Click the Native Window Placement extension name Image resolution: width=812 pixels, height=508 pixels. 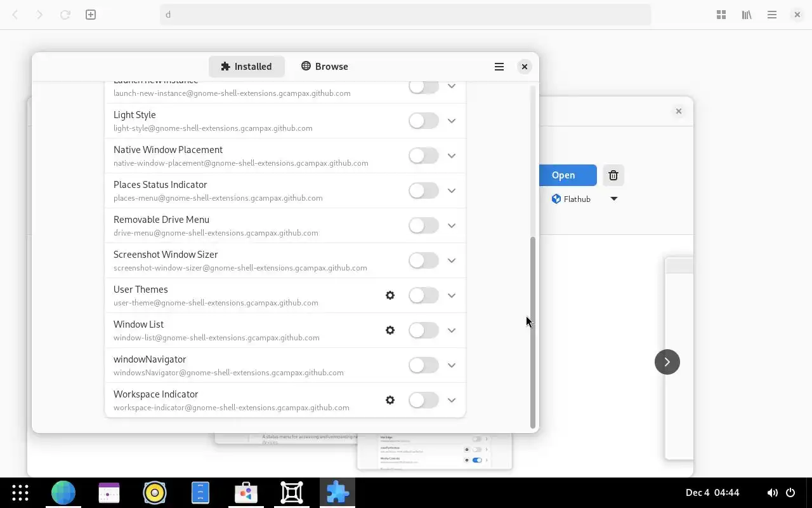click(x=168, y=150)
